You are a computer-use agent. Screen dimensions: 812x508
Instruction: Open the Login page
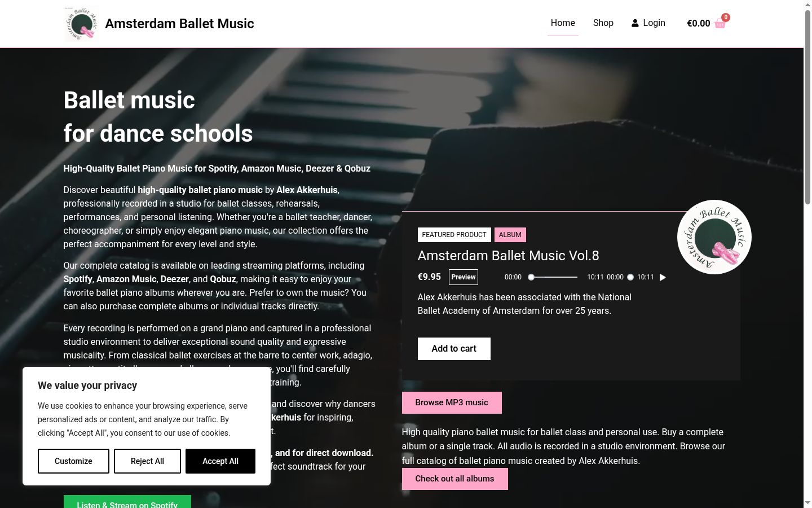(648, 23)
